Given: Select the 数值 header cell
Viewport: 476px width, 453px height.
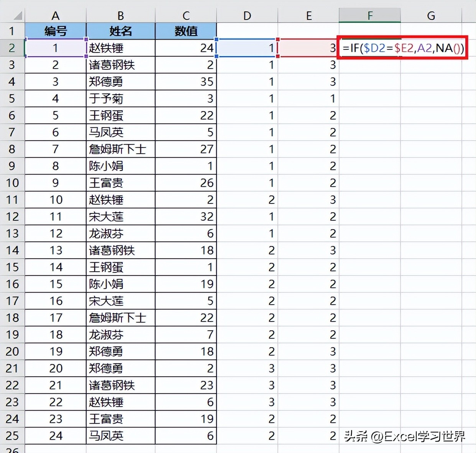Looking at the screenshot, I should point(185,31).
